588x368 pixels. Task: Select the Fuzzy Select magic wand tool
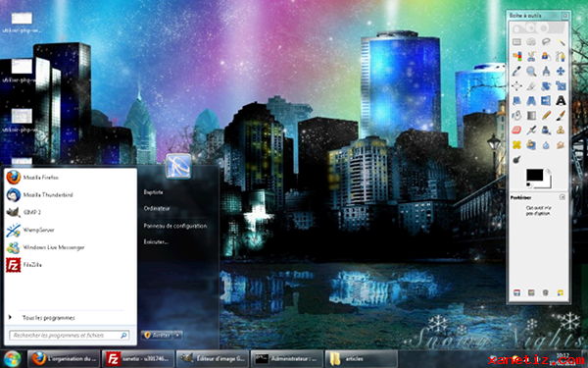click(561, 41)
